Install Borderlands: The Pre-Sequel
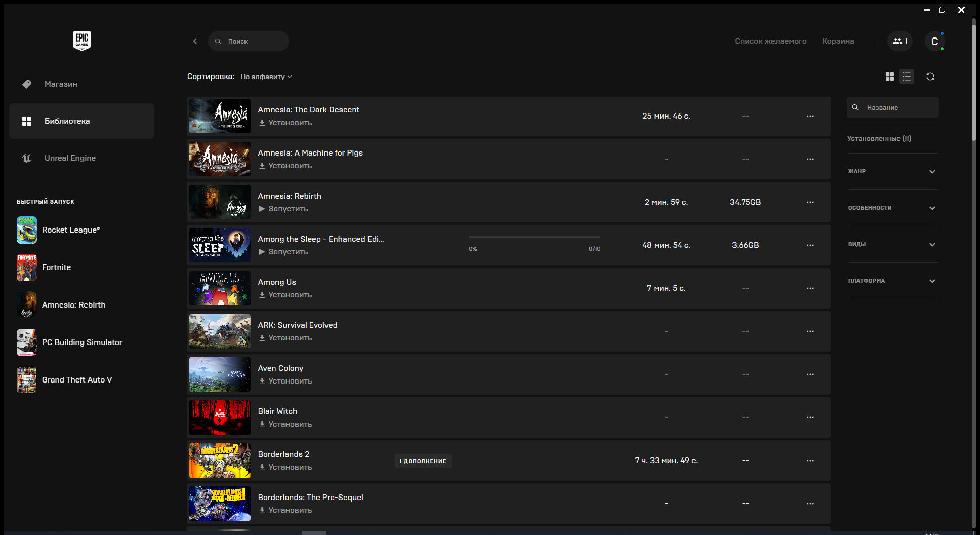Image resolution: width=980 pixels, height=535 pixels. [285, 510]
